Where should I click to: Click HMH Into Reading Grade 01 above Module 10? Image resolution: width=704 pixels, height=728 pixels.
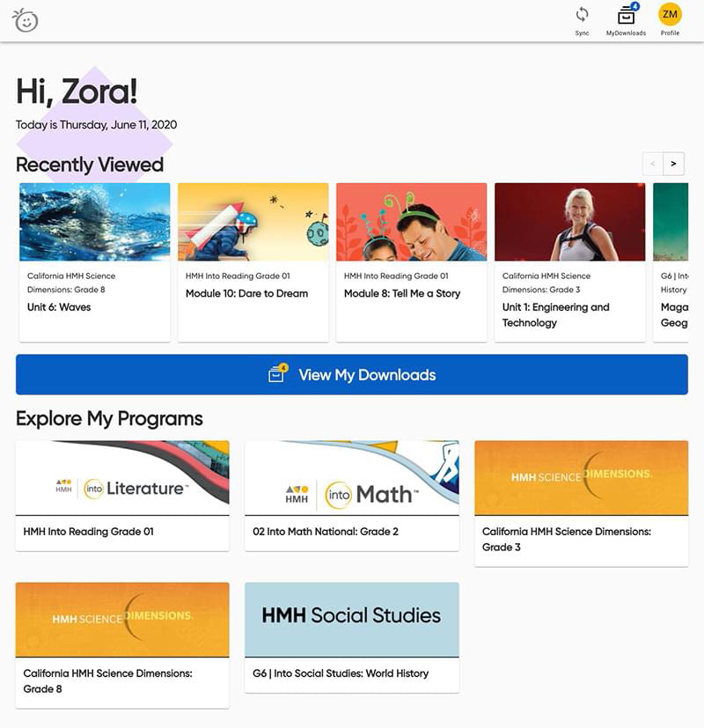click(x=238, y=276)
